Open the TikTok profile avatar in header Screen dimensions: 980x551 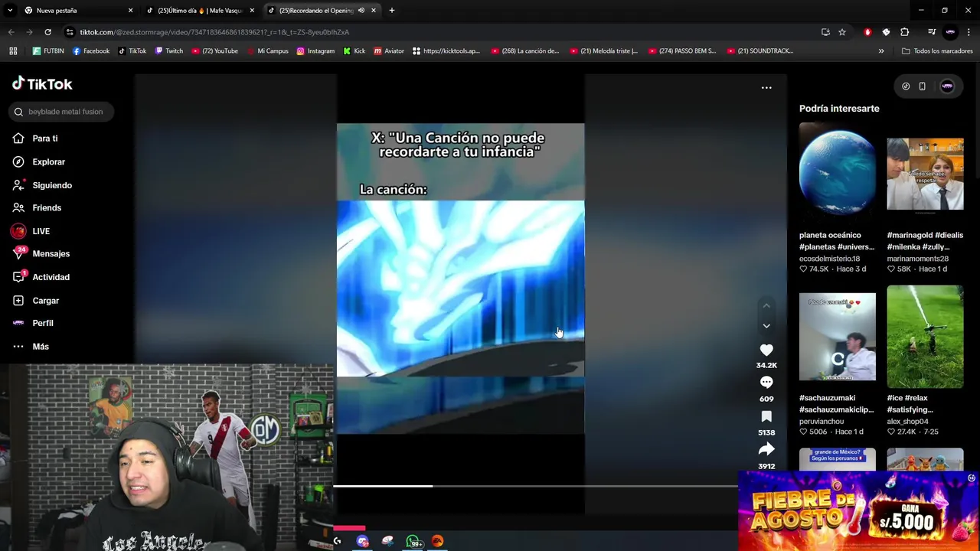coord(947,86)
